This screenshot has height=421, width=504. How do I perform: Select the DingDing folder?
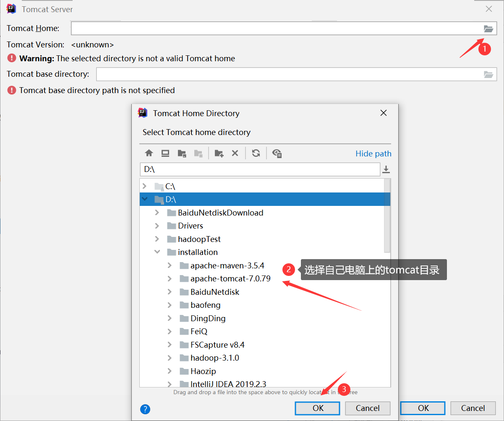(x=208, y=318)
